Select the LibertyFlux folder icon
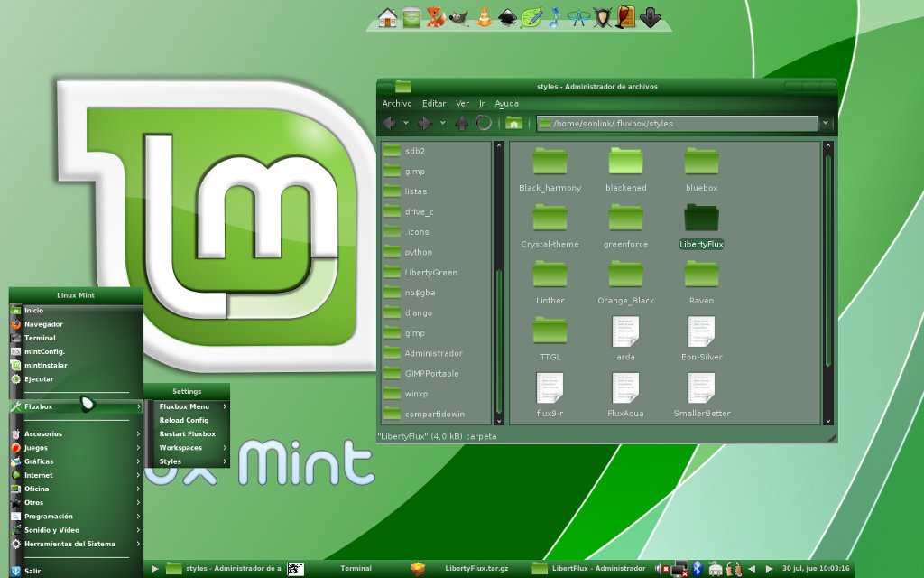This screenshot has width=924, height=578. pos(701,219)
